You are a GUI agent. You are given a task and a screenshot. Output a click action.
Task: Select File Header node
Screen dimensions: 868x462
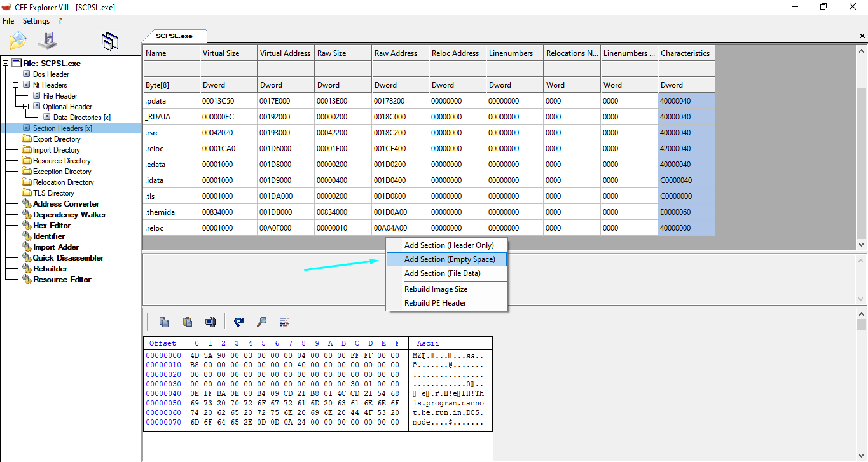(x=60, y=96)
